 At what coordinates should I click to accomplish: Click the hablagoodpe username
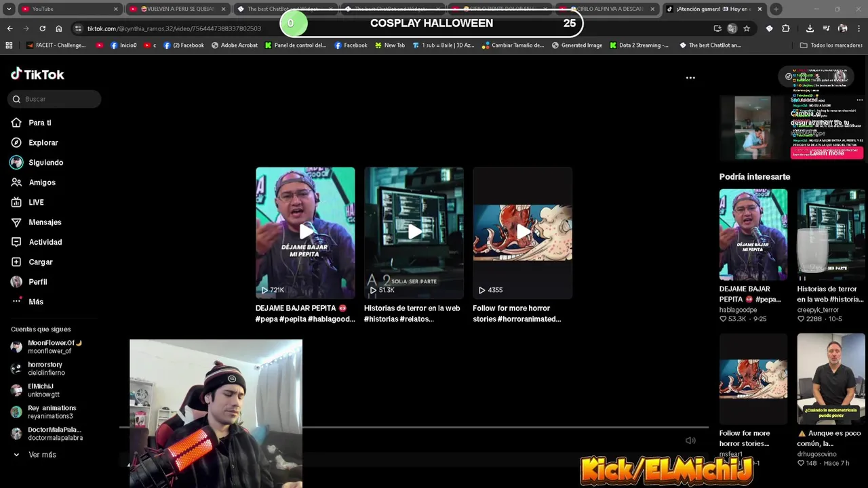pos(738,310)
